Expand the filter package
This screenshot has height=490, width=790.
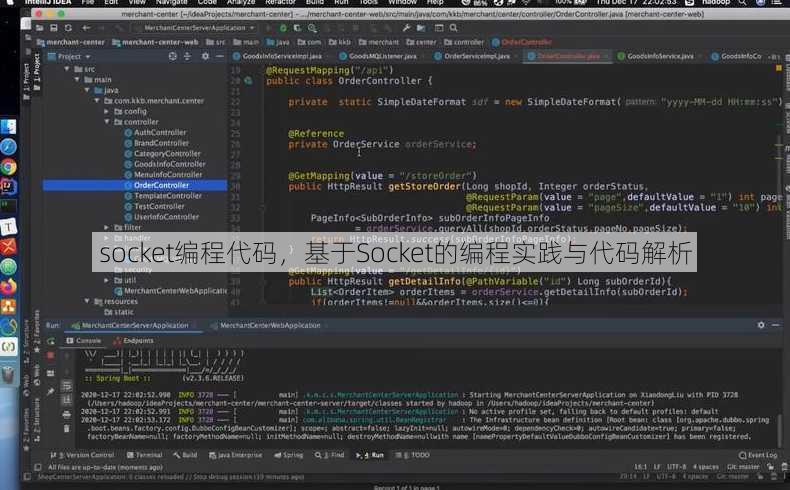(x=106, y=228)
